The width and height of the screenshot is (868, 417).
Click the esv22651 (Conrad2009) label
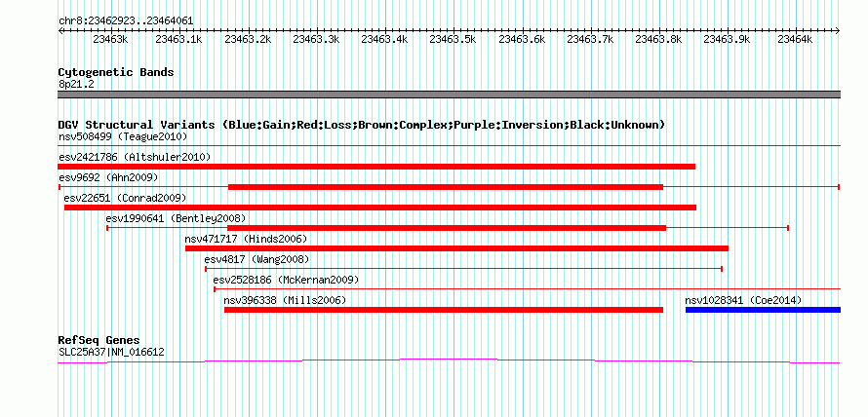pos(125,198)
